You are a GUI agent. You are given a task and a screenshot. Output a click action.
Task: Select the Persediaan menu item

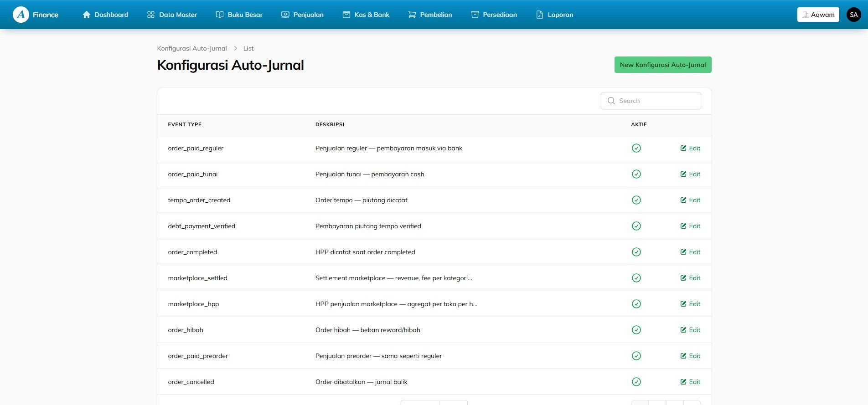(x=494, y=15)
